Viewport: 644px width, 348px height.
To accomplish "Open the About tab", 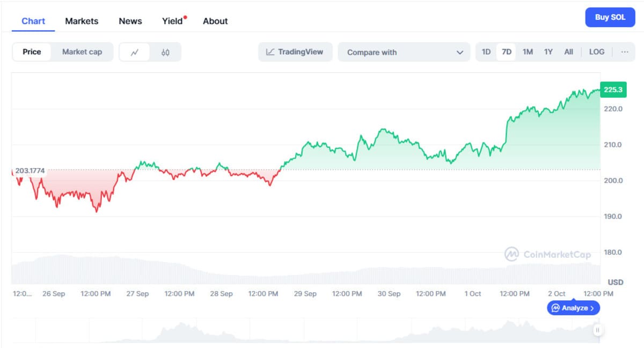I will (x=215, y=21).
